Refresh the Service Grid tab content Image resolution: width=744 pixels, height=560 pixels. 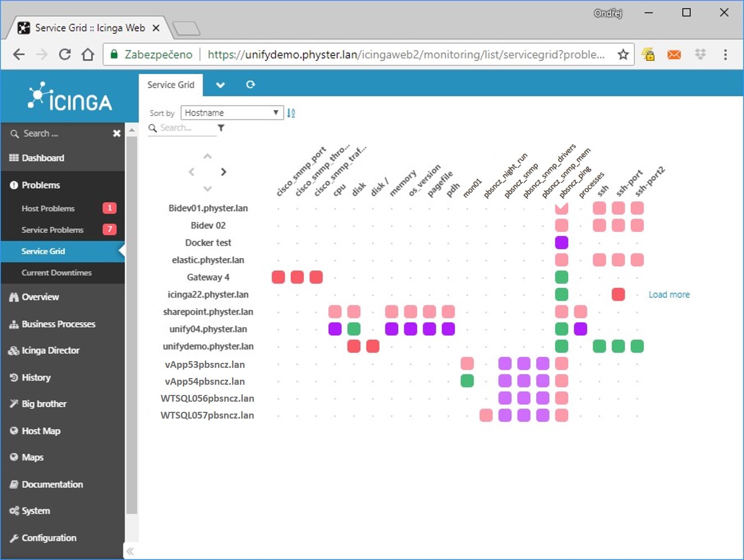coord(251,85)
